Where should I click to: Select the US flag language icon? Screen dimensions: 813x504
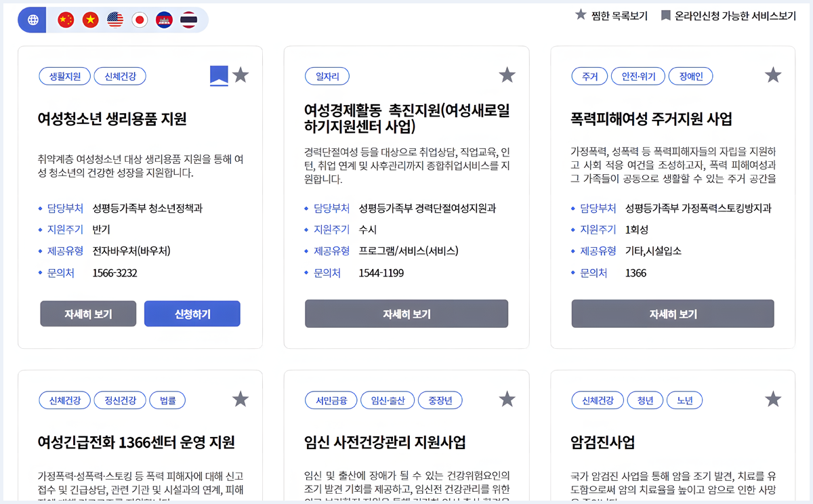tap(115, 20)
